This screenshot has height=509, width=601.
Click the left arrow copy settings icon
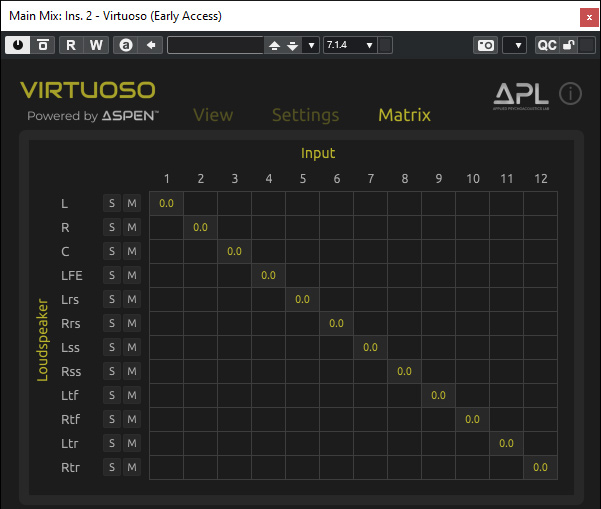[150, 45]
